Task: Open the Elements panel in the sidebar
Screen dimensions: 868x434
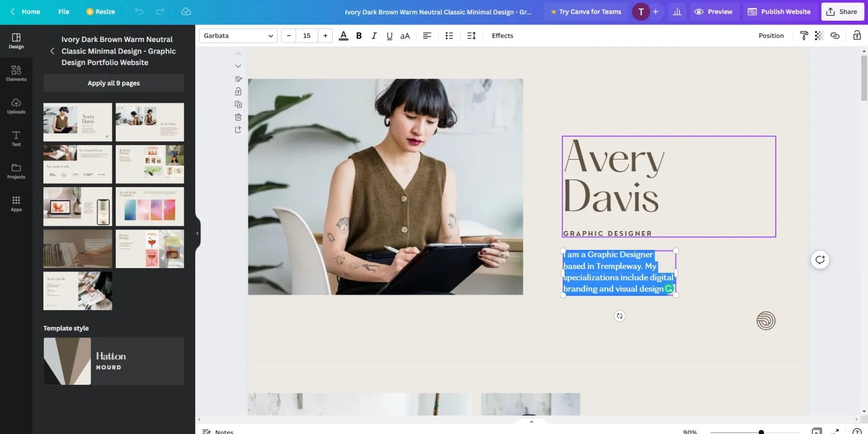Action: [16, 73]
